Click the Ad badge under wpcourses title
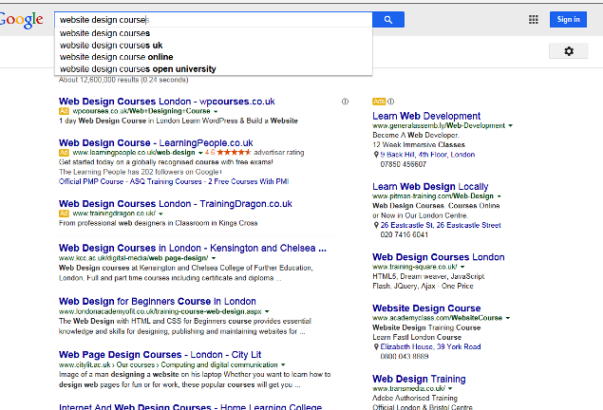The height and width of the screenshot is (410, 603). tap(63, 111)
